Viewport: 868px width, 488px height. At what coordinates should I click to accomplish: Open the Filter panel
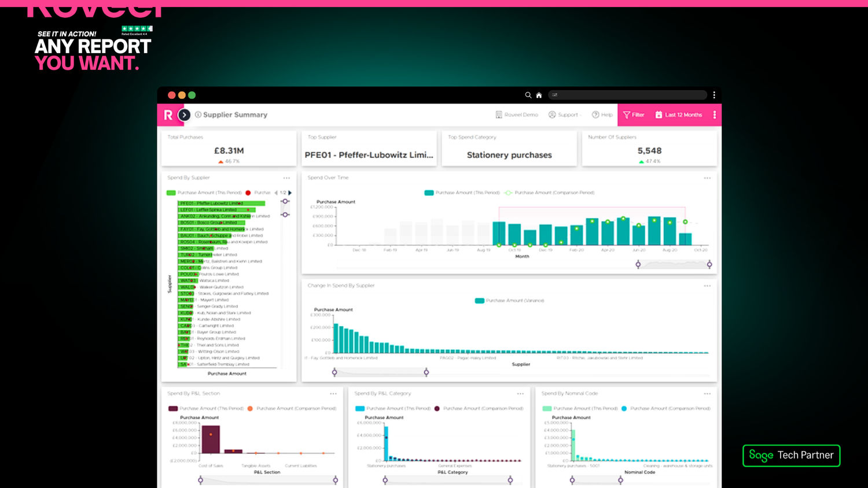point(634,115)
